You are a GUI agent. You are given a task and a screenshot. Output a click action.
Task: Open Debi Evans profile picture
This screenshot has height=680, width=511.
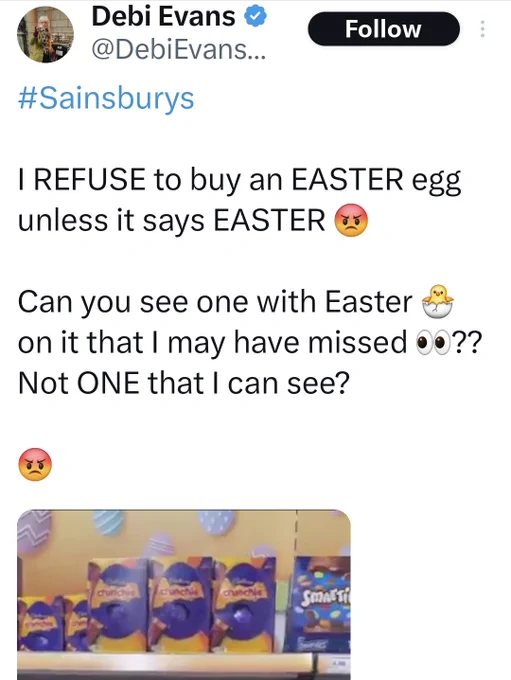coord(45,35)
